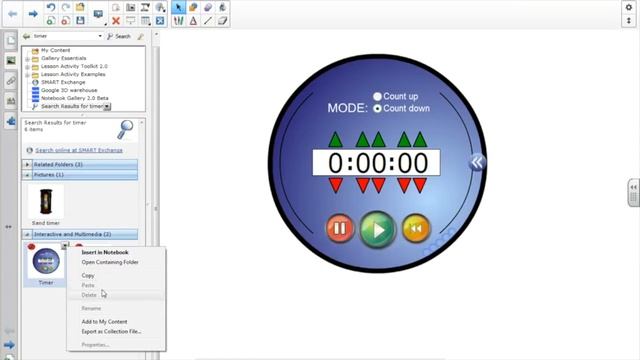Open toolbar settings gear icon
The image size is (640, 360).
[629, 7]
